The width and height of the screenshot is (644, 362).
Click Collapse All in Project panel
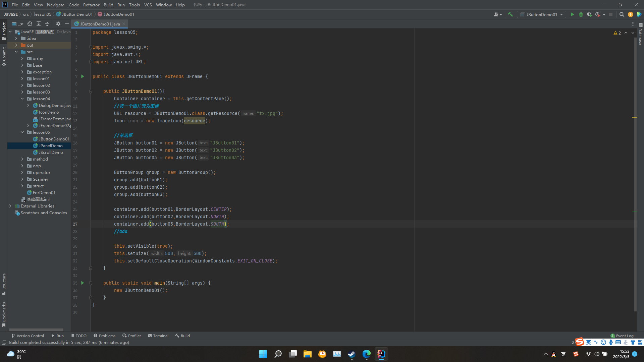point(47,24)
